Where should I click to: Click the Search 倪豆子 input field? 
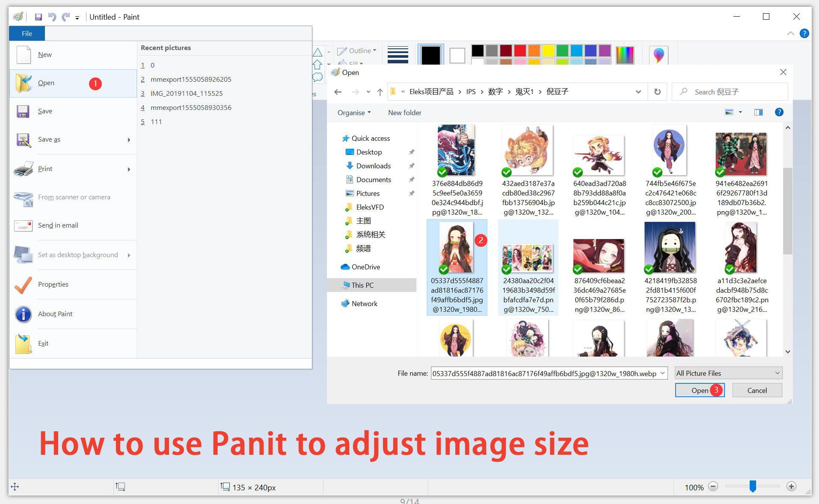(732, 92)
